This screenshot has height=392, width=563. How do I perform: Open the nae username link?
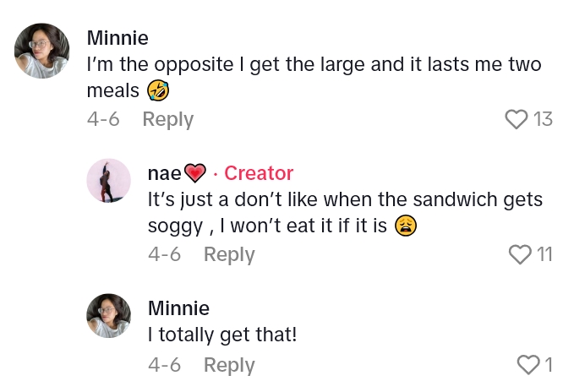(164, 173)
